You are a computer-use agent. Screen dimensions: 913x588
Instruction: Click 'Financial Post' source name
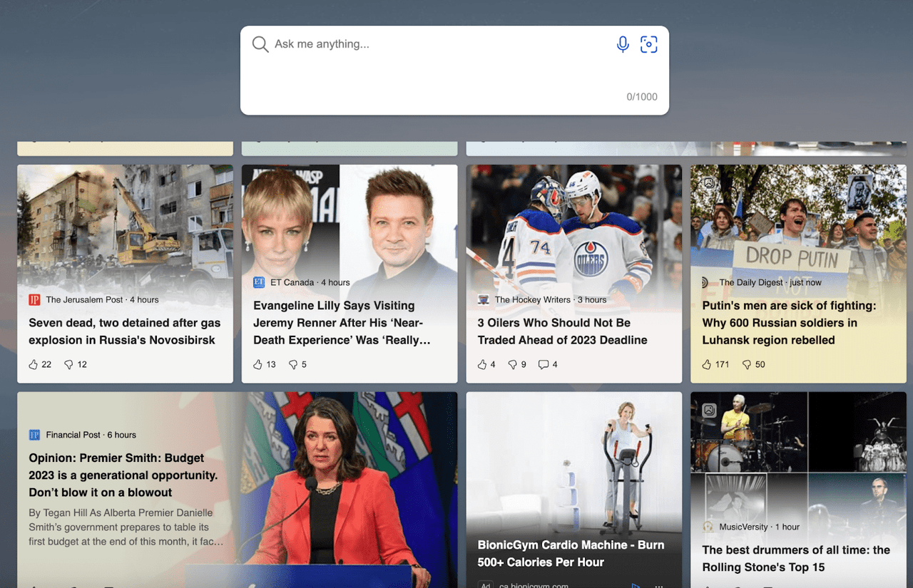[73, 435]
